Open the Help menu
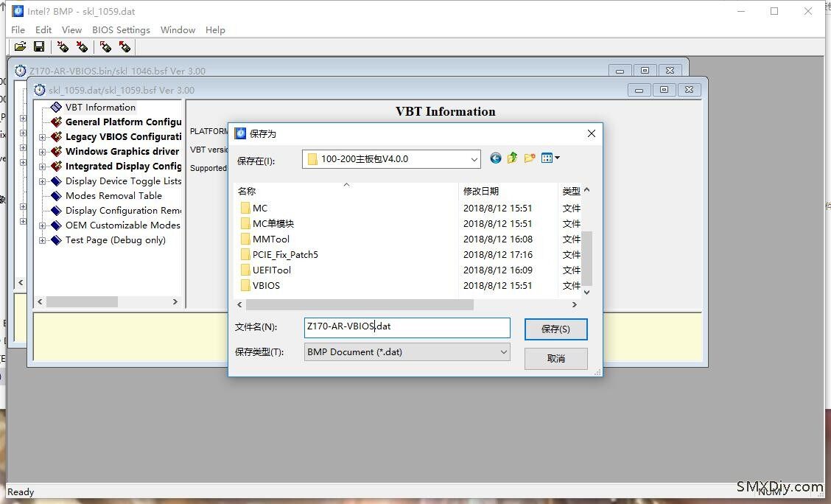 [215, 29]
